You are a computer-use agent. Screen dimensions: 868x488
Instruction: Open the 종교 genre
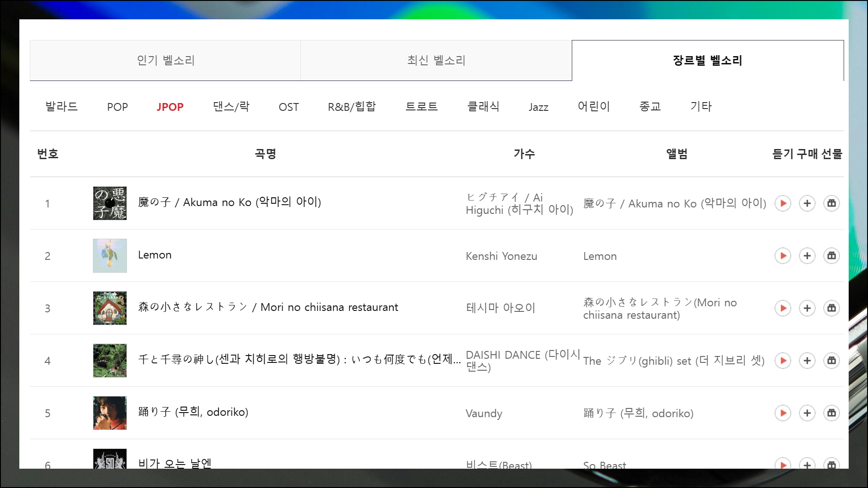click(650, 107)
